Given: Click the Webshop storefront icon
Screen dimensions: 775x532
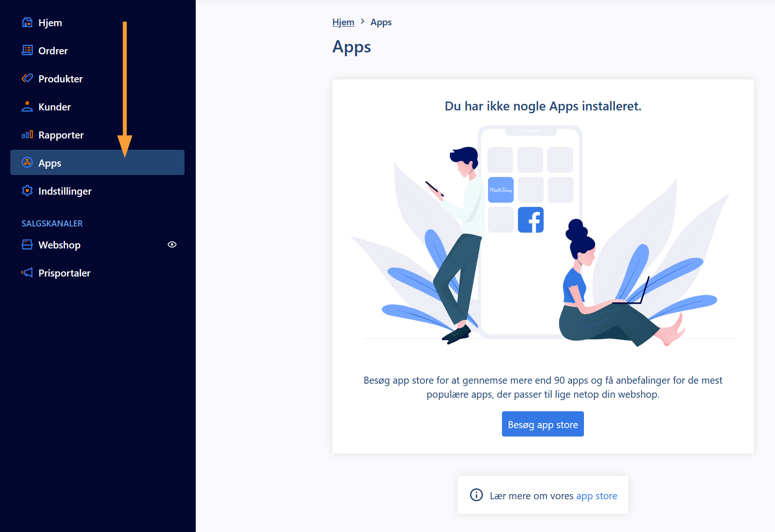Looking at the screenshot, I should [27, 245].
